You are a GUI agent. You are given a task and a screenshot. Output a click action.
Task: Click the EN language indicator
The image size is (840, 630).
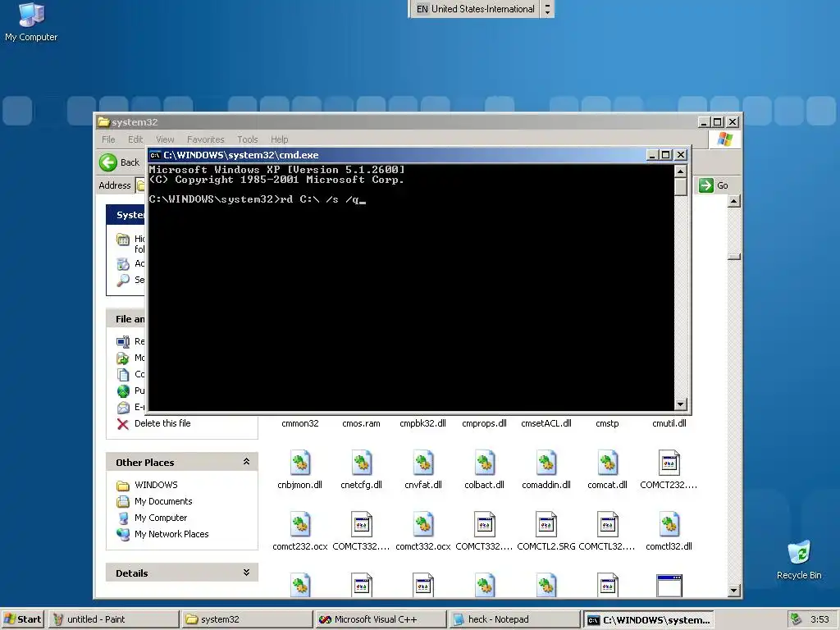(x=422, y=9)
